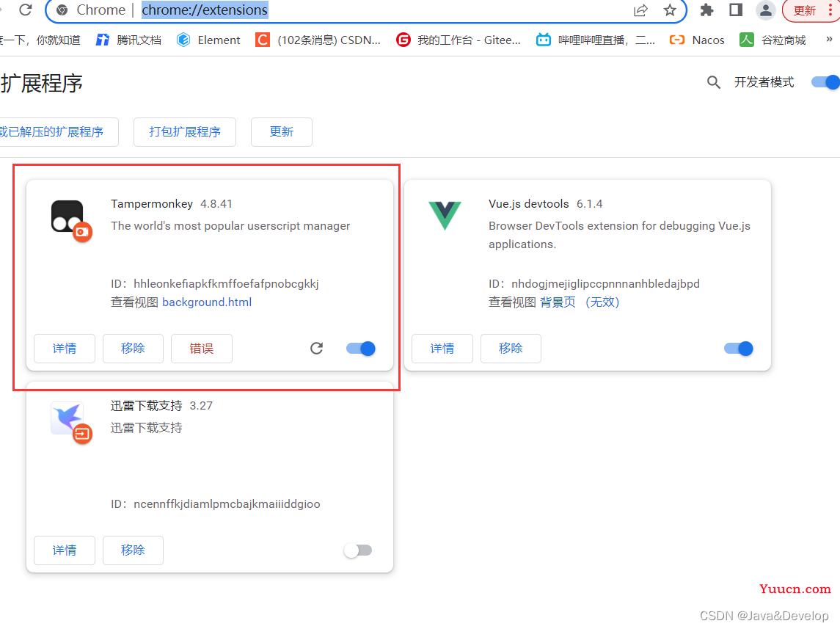This screenshot has width=840, height=629.
Task: Click the share page icon in address bar
Action: click(x=640, y=10)
